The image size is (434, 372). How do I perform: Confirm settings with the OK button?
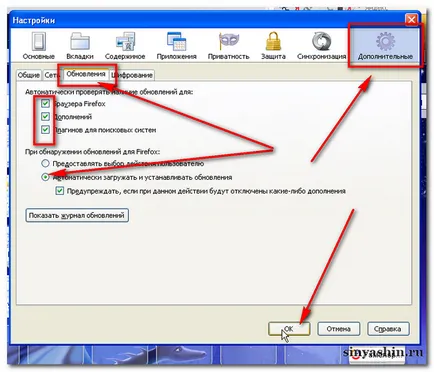[289, 329]
